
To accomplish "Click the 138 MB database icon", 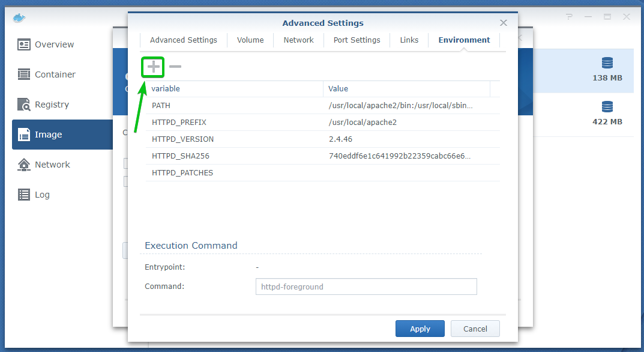I will point(607,64).
